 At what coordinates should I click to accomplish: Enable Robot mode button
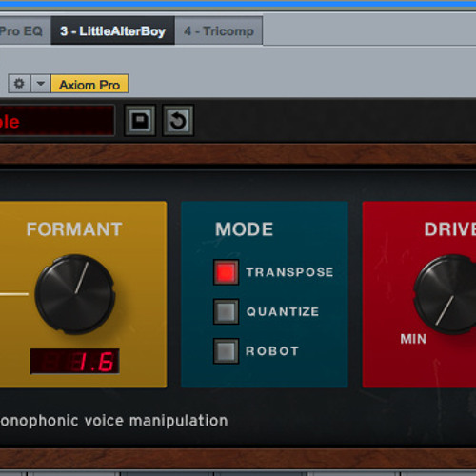tap(226, 351)
